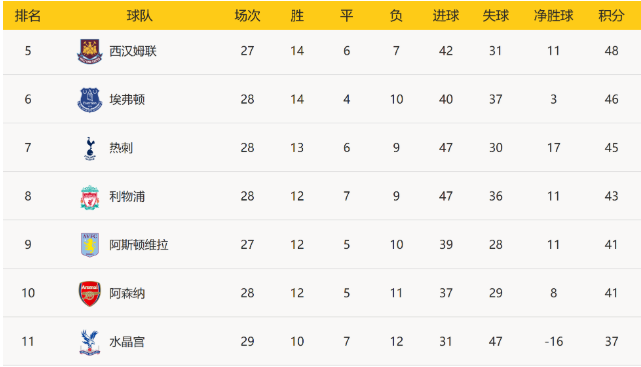Click the Everton club badge
Screen dimensions: 641x367
click(90, 99)
